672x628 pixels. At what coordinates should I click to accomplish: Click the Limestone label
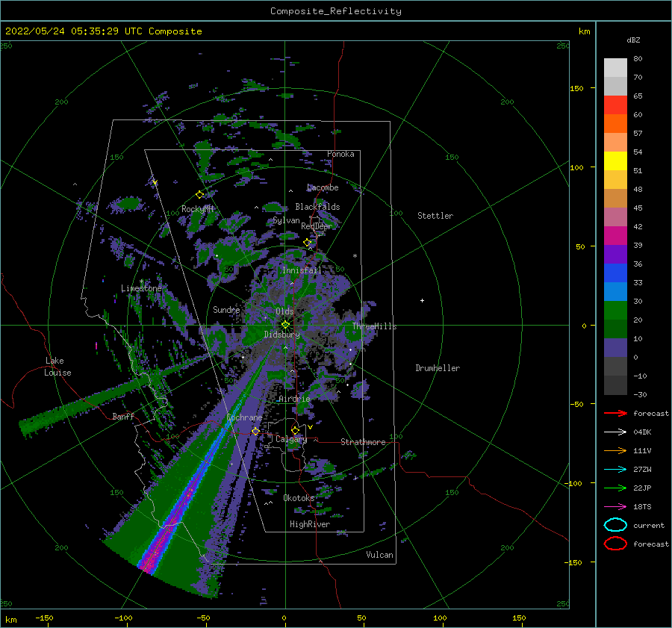point(141,288)
